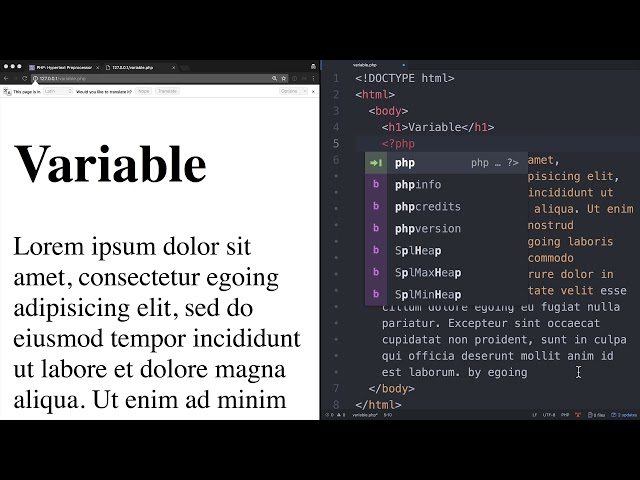Screen dimensions: 640x480
Task: Click the LF line ending selector
Action: coord(534,415)
